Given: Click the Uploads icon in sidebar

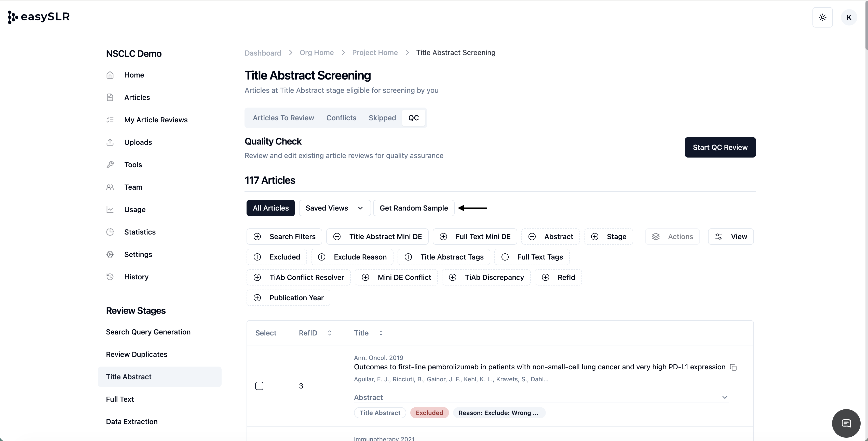Looking at the screenshot, I should (110, 142).
